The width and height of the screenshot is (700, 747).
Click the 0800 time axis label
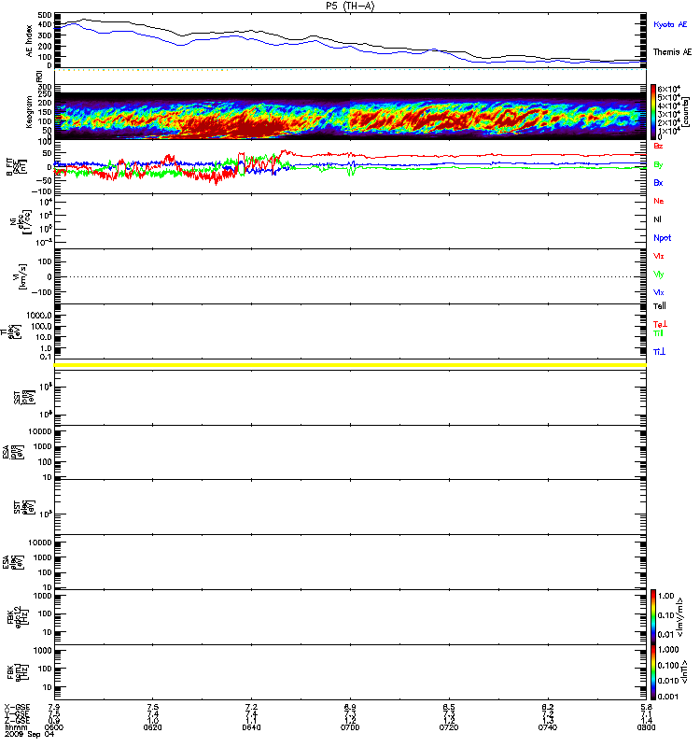(x=646, y=727)
